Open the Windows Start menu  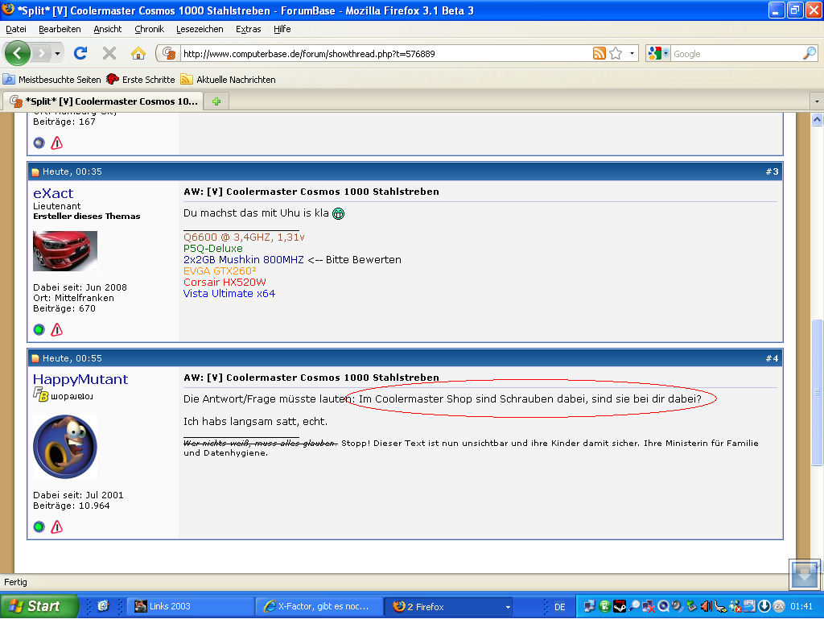[39, 606]
